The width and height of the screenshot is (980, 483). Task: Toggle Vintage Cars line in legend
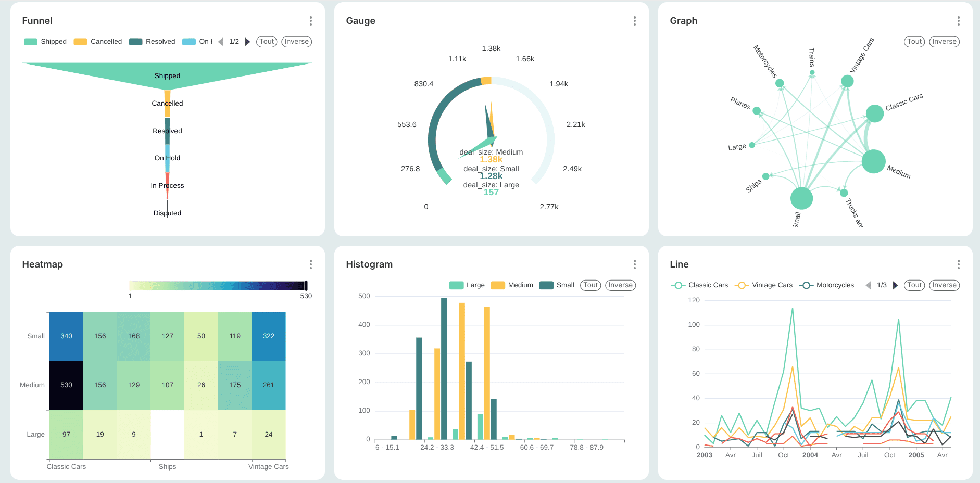pos(764,285)
